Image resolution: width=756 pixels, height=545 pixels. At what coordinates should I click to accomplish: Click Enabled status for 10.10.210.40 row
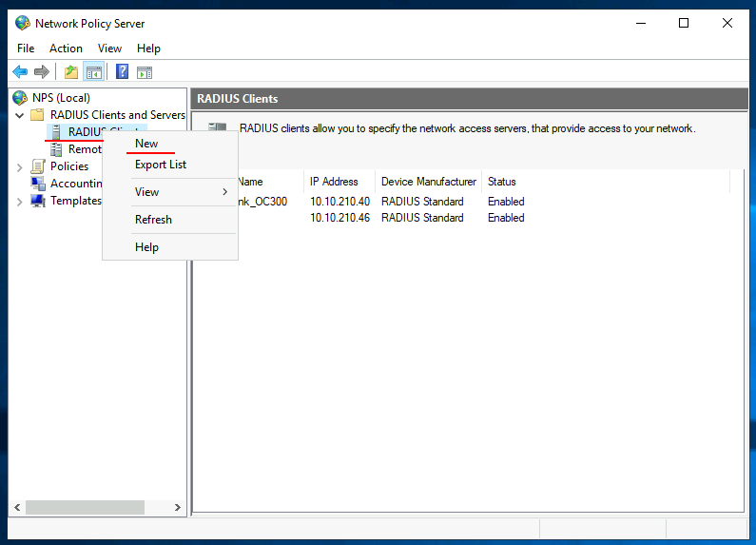pos(506,201)
